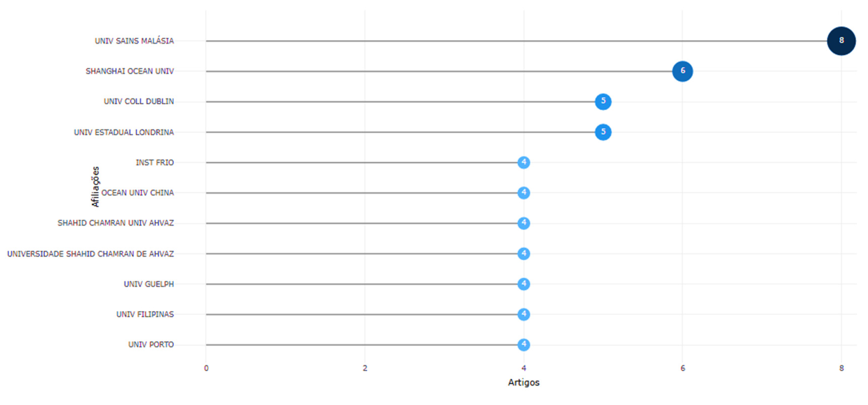
Task: Click the UNIV SAINS MALÁSIA label
Action: coord(134,41)
